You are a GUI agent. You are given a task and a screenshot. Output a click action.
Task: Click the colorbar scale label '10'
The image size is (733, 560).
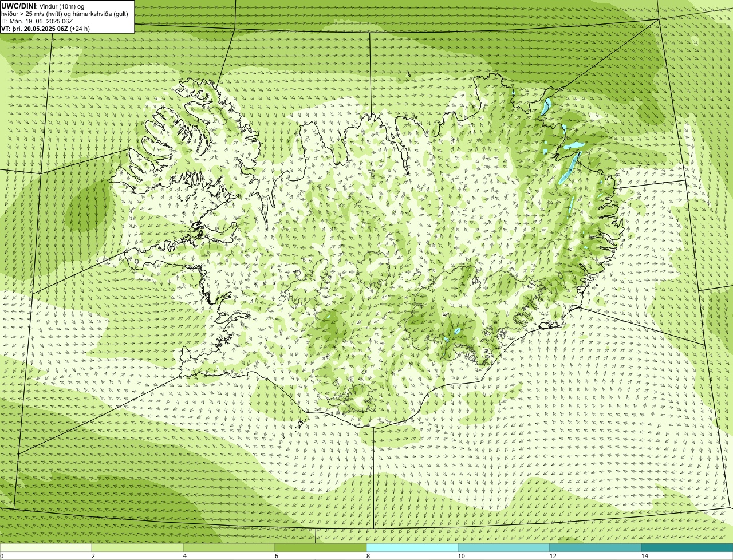(x=462, y=556)
